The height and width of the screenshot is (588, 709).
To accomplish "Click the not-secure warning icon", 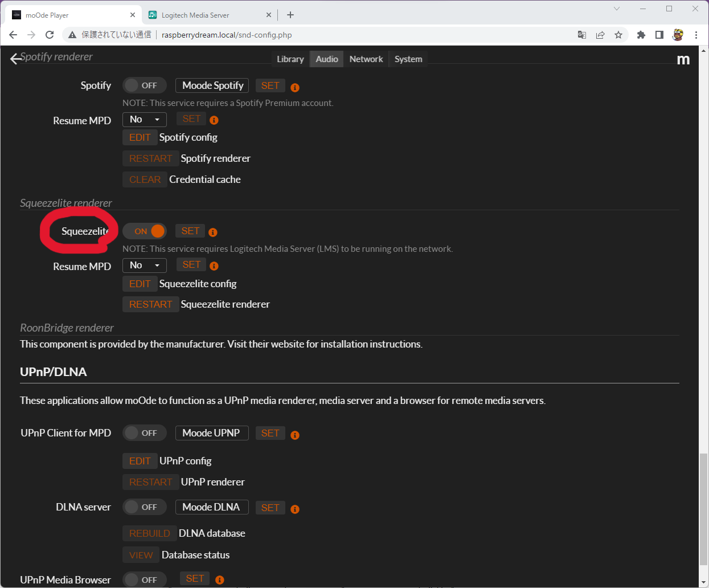I will point(72,35).
